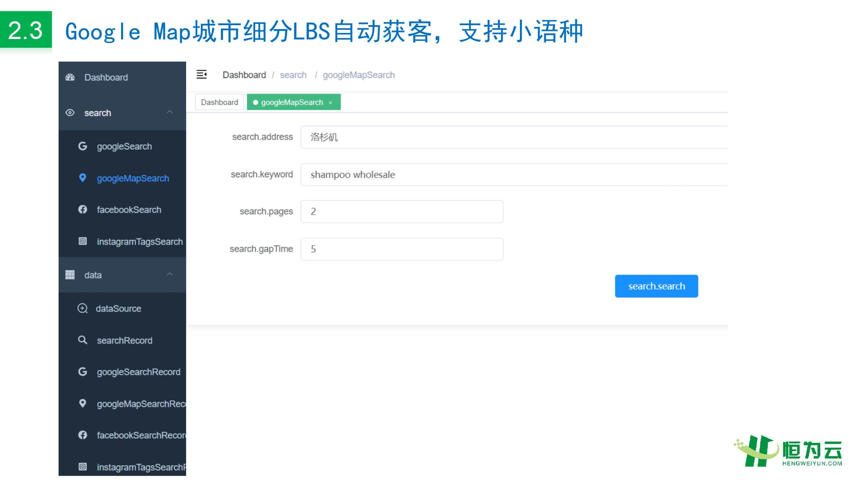The image size is (868, 488).
Task: Focus the search.gapTime input field
Action: [402, 249]
